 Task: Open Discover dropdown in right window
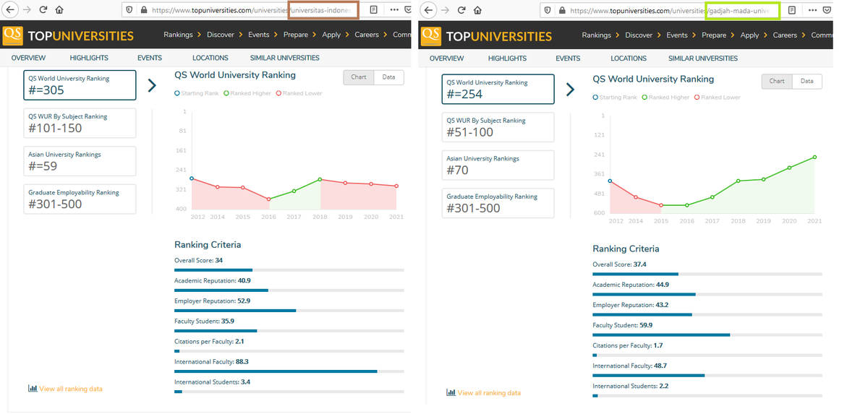[642, 35]
